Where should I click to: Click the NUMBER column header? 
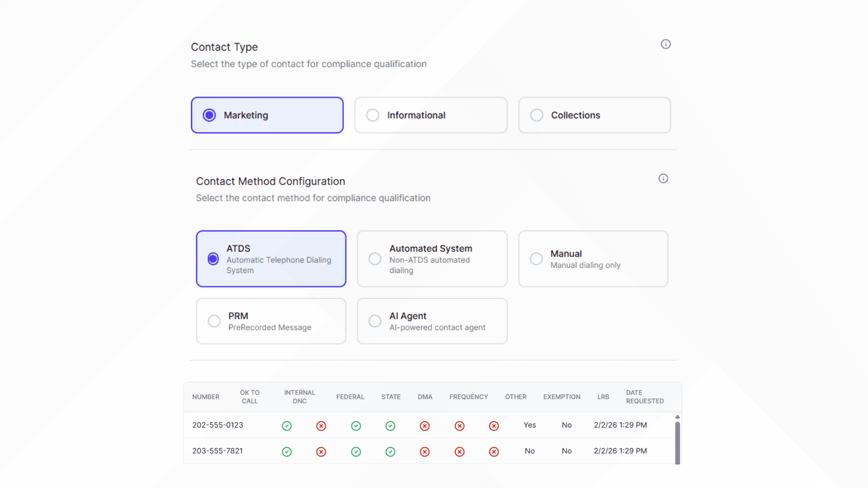(x=206, y=397)
